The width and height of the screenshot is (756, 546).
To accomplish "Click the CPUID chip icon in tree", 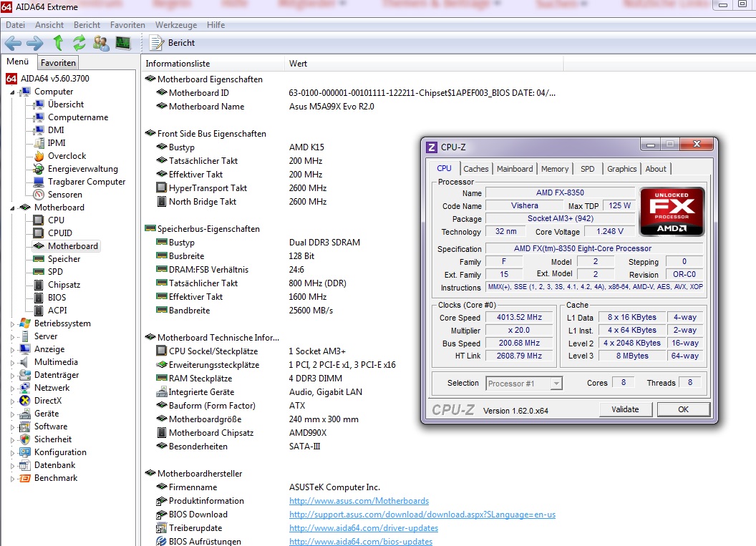I will (x=39, y=233).
